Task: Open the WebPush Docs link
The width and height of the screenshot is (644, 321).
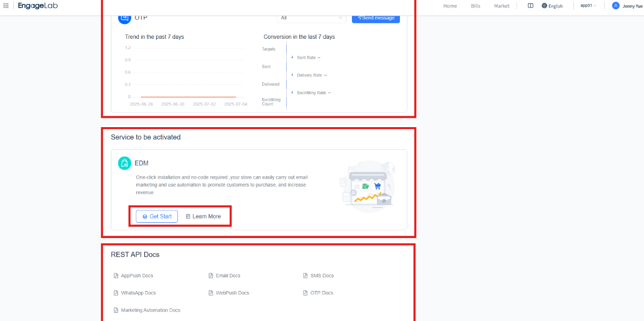Action: (232, 293)
